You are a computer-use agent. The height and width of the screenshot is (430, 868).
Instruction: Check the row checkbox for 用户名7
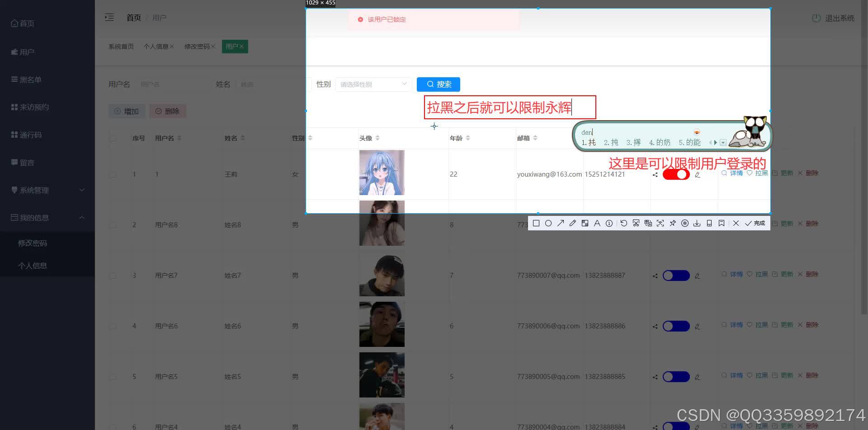pos(113,276)
